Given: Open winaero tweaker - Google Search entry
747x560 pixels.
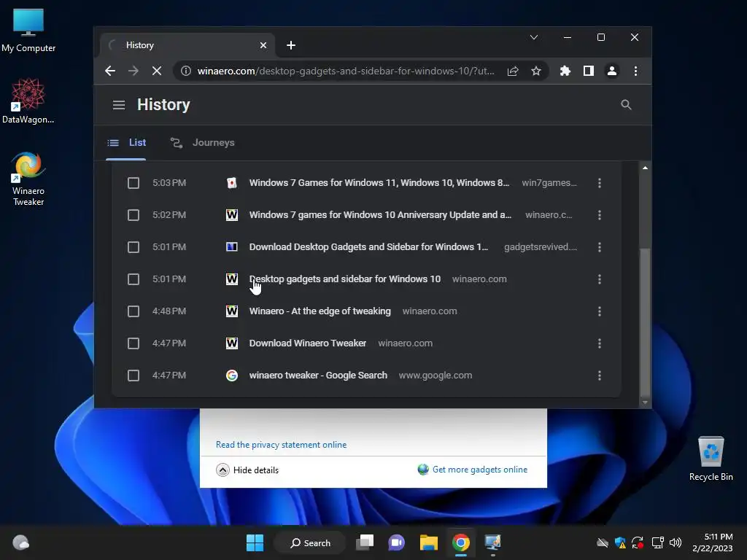Looking at the screenshot, I should click(x=318, y=376).
